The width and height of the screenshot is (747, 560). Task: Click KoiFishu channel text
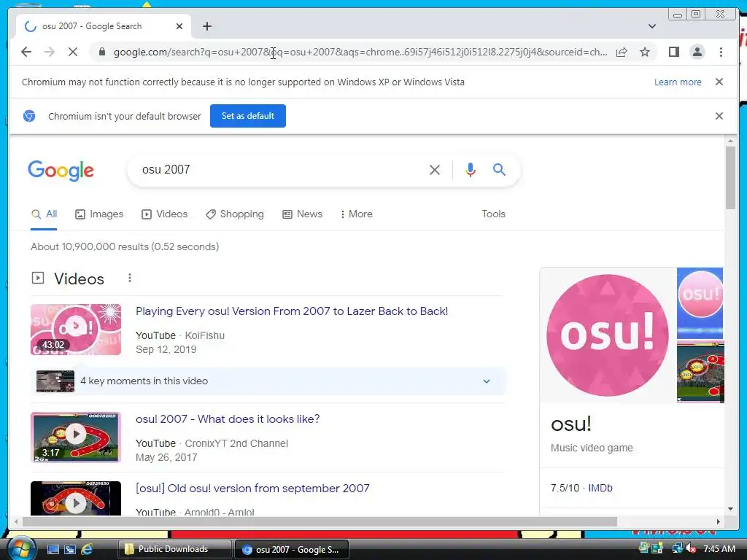204,335
